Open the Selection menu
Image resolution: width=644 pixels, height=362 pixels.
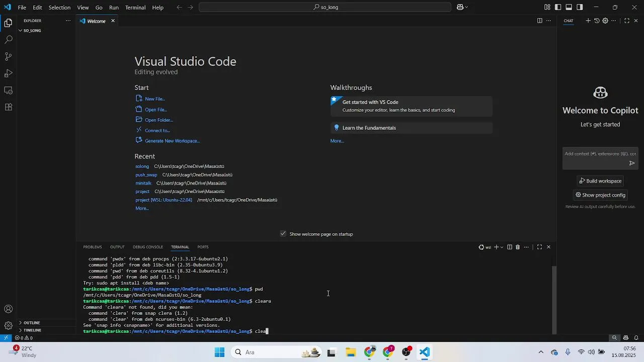click(x=59, y=8)
